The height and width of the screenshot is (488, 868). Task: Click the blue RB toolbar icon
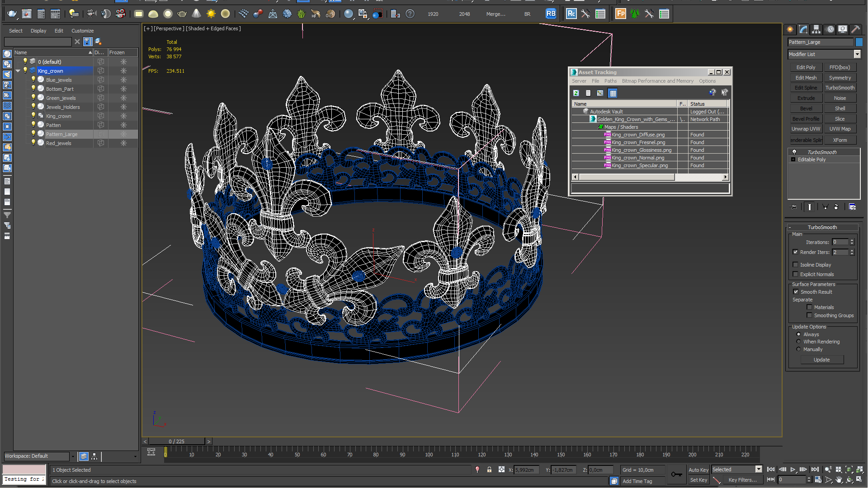pos(551,14)
